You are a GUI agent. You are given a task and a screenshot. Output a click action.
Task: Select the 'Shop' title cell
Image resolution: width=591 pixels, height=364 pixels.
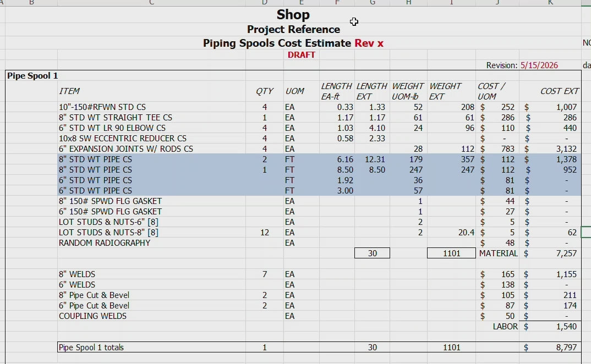tap(293, 15)
